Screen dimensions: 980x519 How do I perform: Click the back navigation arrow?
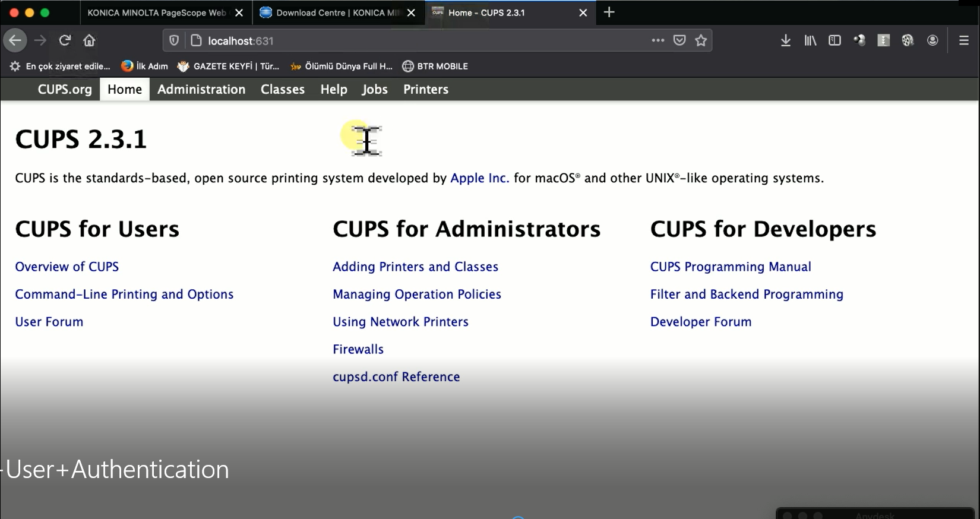(x=15, y=40)
